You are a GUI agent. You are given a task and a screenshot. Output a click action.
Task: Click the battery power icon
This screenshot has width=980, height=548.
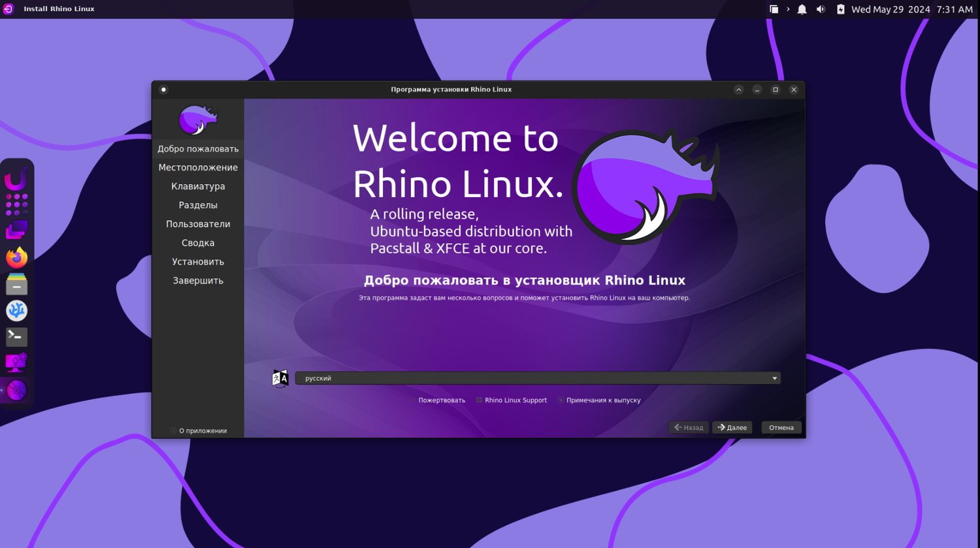pyautogui.click(x=840, y=9)
